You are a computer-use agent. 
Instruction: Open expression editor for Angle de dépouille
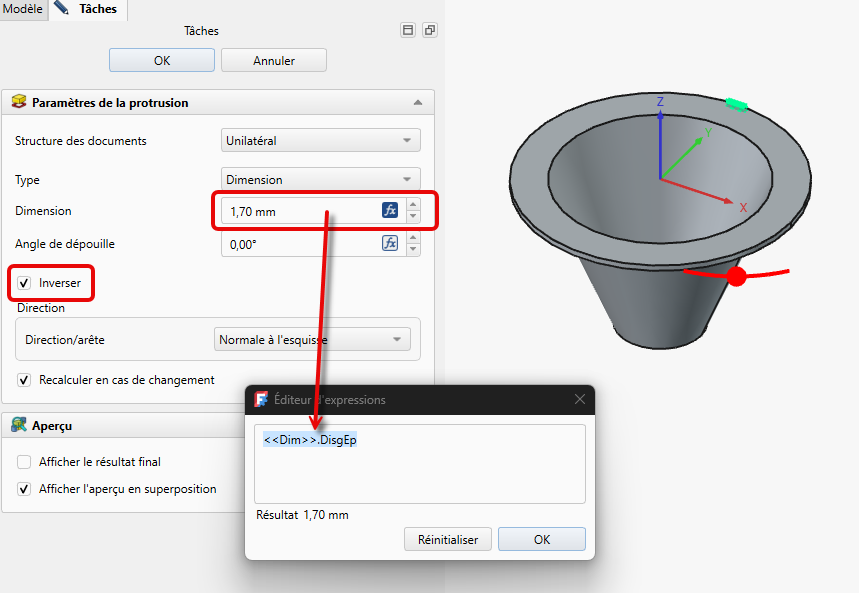[390, 243]
